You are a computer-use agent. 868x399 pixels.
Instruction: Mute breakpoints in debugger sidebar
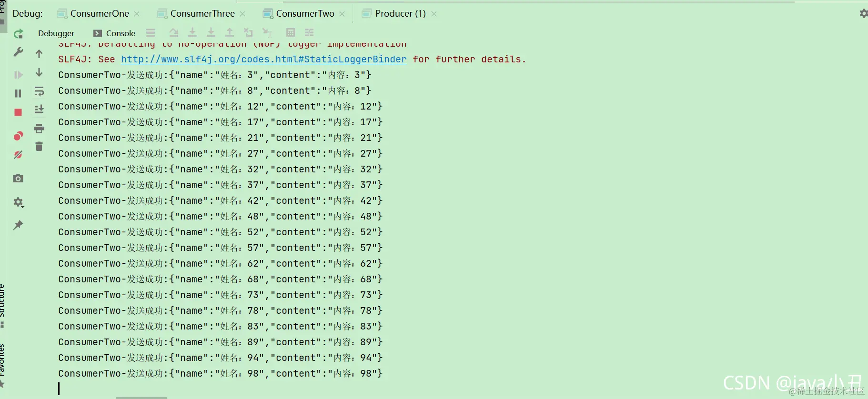pyautogui.click(x=18, y=155)
